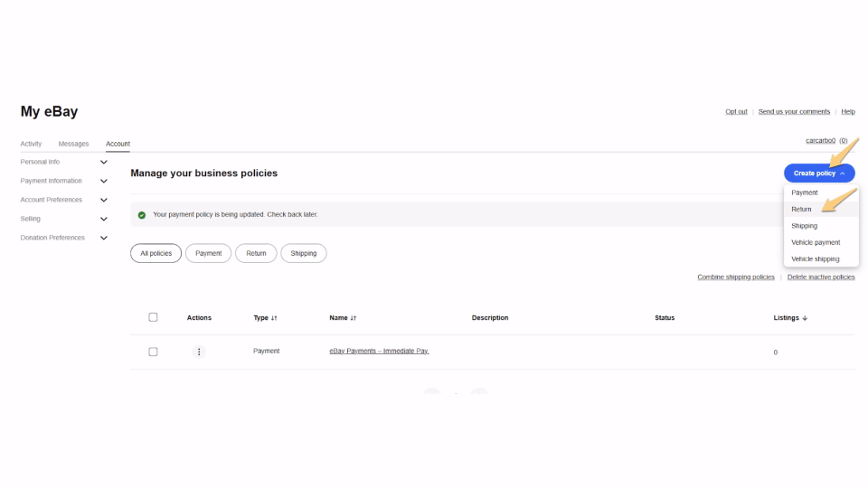Click 'Manage your business policies' heading
The image size is (868, 488).
[x=203, y=174]
